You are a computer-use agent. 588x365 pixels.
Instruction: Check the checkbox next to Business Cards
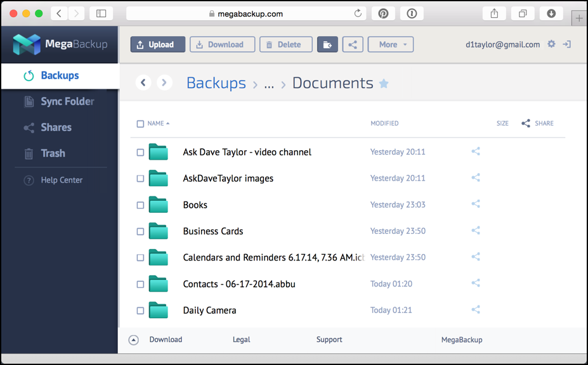click(140, 231)
